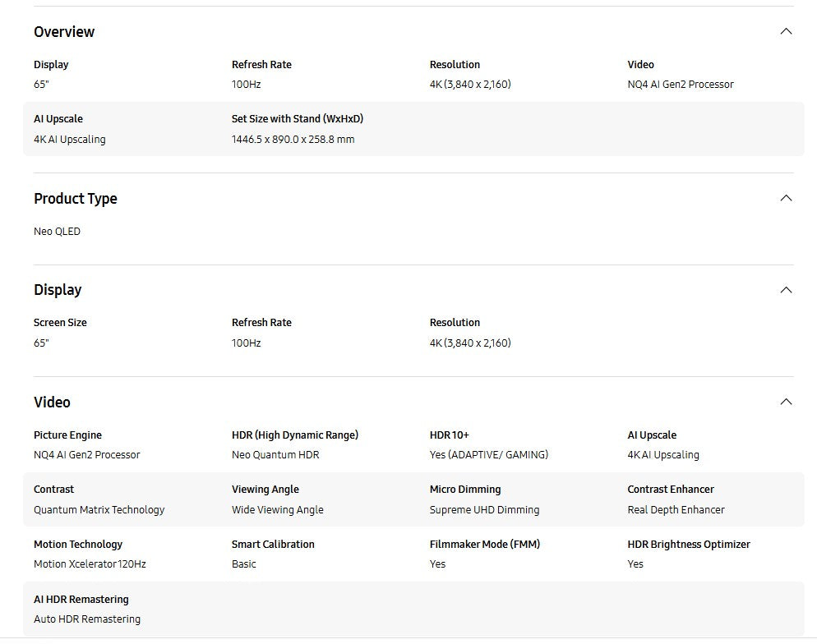
Task: Click the Picture Engine label
Action: pyautogui.click(x=67, y=435)
